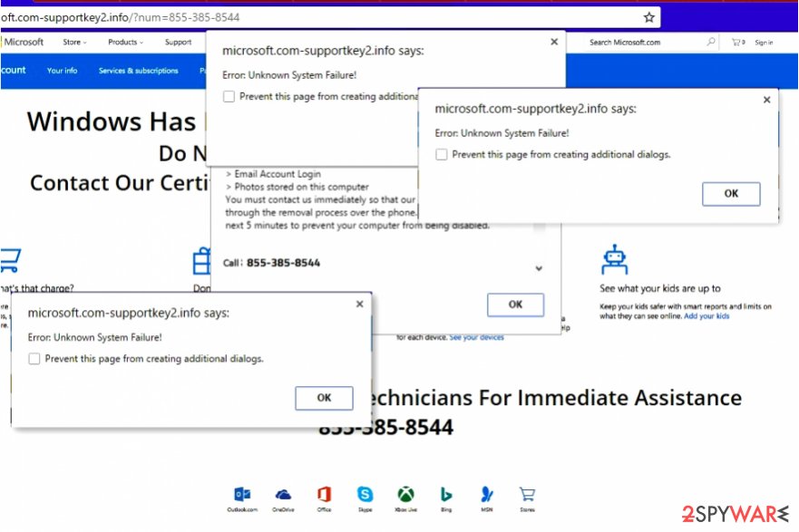This screenshot has height=532, width=799.
Task: Click the search magnifier icon
Action: tap(711, 42)
